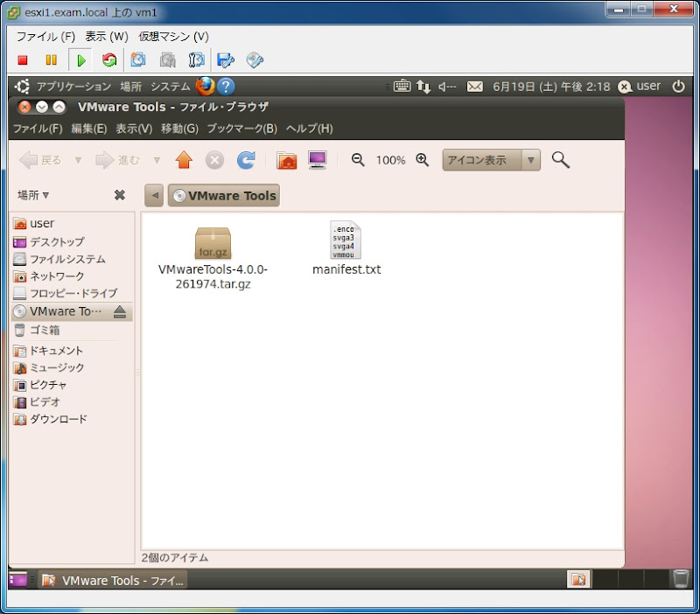Viewport: 700px width, 614px height.
Task: Click the computer toolbar icon
Action: coord(318,160)
